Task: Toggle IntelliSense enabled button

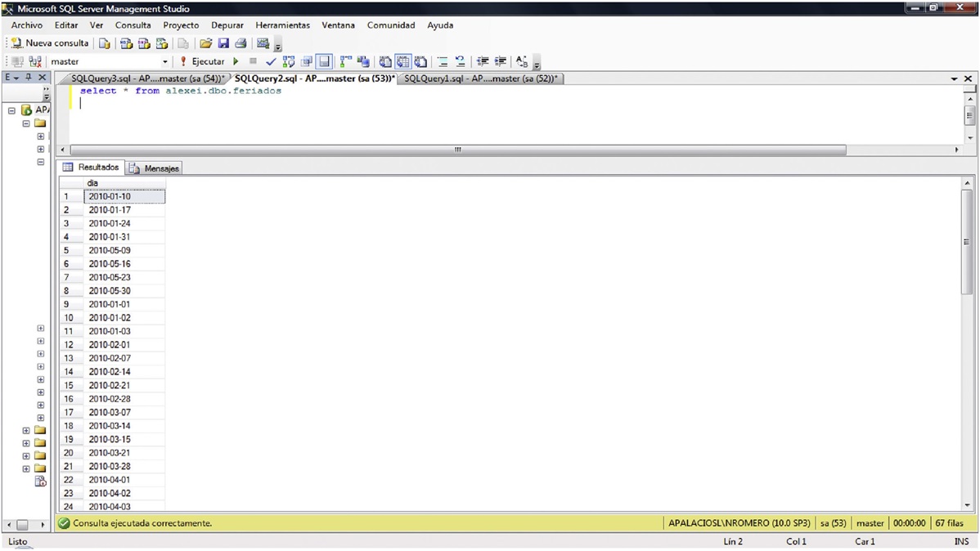Action: tap(324, 61)
